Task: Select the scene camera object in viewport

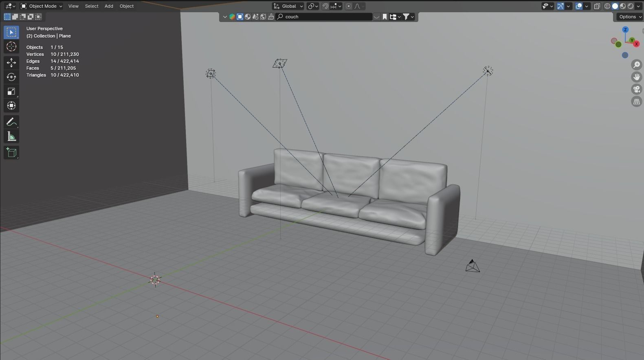Action: [473, 266]
